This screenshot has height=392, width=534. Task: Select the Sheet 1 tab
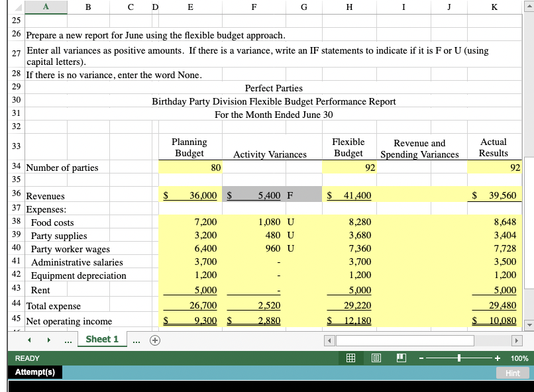pos(102,339)
